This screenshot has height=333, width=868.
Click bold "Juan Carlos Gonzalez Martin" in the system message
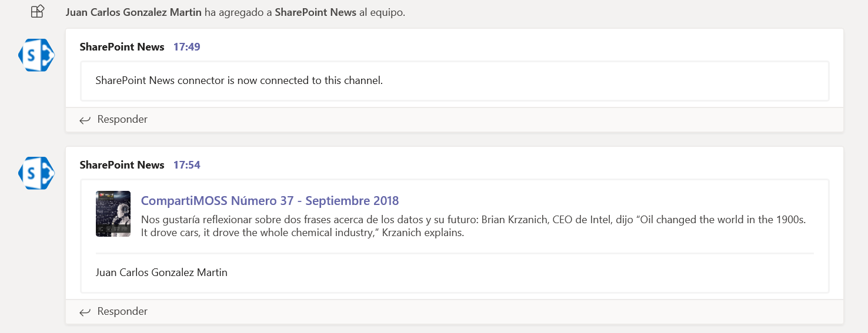click(133, 12)
